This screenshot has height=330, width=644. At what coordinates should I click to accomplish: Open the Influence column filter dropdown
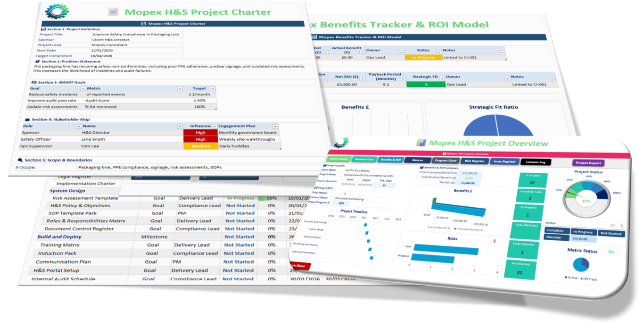point(215,127)
